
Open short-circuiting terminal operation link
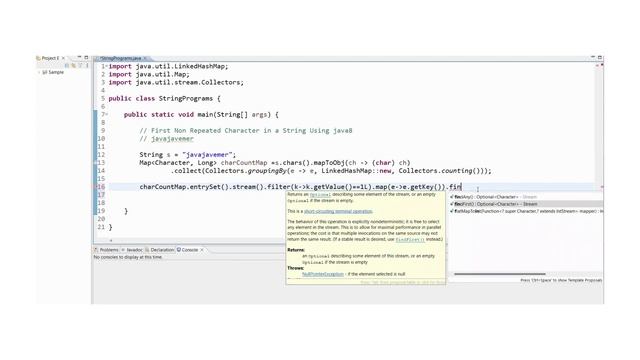coord(338,211)
